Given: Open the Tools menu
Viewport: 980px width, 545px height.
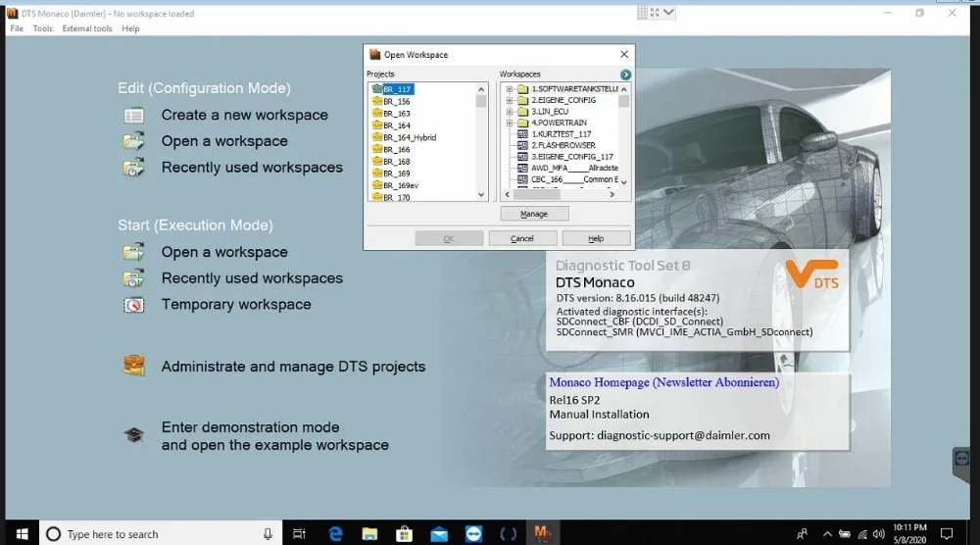Looking at the screenshot, I should [x=43, y=28].
